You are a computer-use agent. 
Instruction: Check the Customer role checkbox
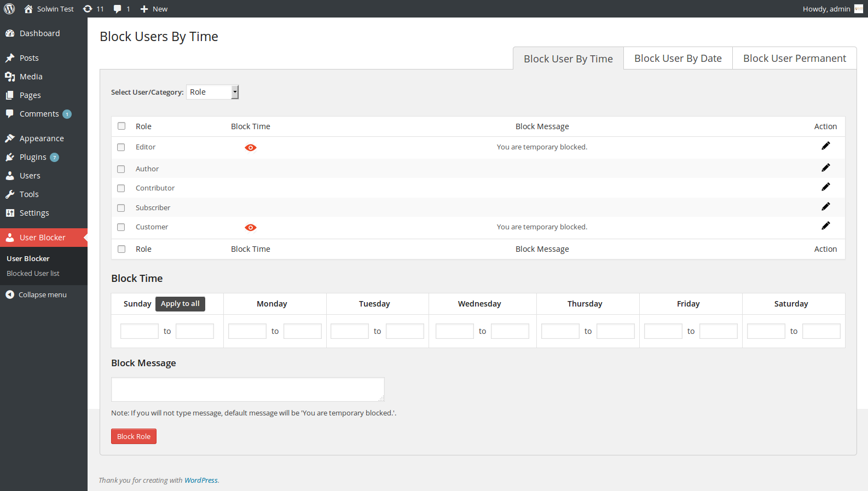[x=121, y=227]
